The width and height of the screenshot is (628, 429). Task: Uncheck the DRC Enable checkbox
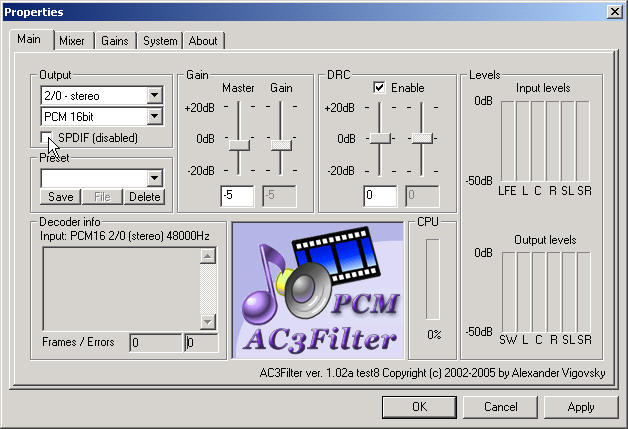tap(379, 87)
